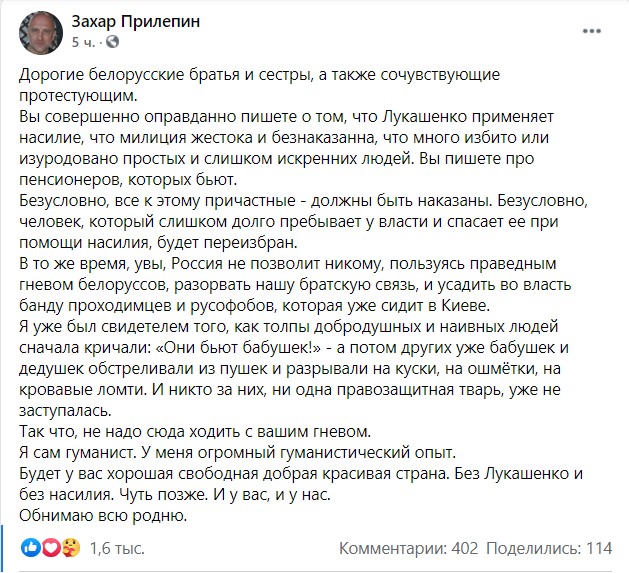
Task: Open the three-dot post options menu
Action: coord(592,31)
